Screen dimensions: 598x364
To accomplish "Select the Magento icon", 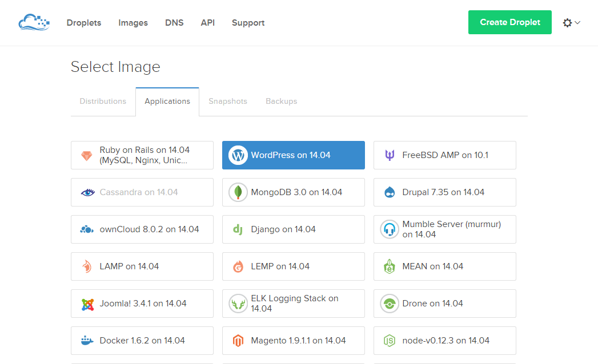I will (238, 341).
